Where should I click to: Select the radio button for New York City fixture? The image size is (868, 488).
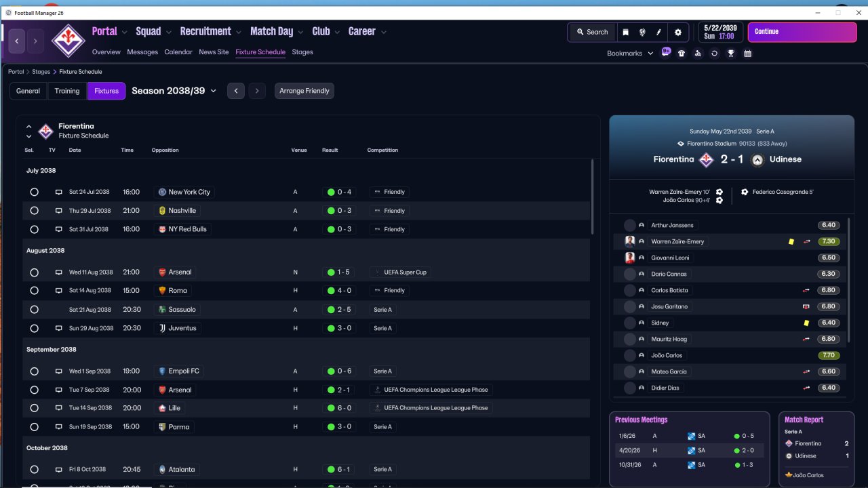coord(34,192)
